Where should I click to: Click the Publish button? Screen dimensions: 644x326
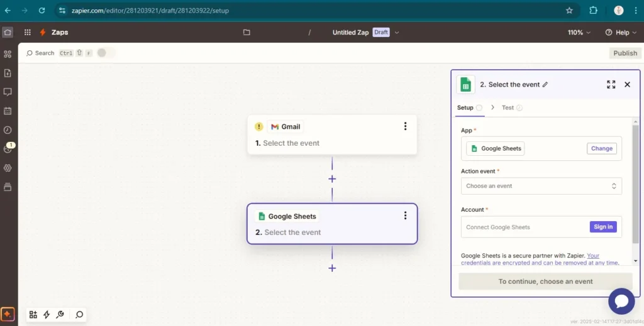point(625,53)
